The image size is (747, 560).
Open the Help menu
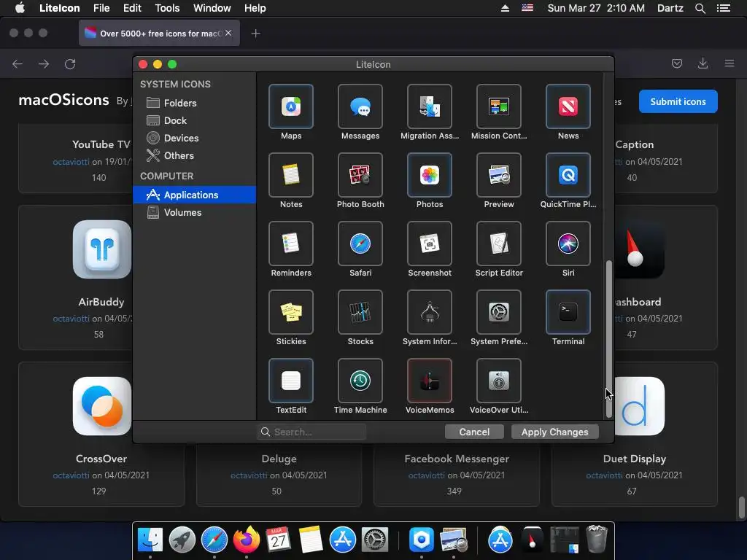click(255, 8)
